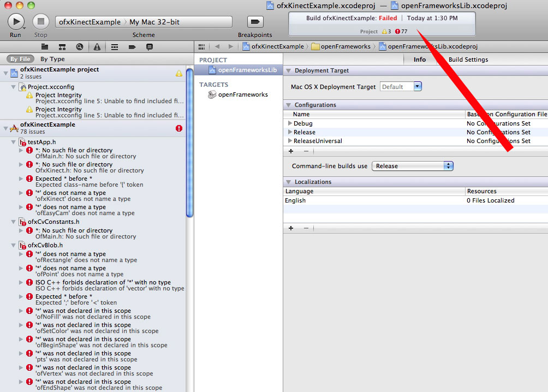Click the error icon beside 'ofEasyCam' does not name a type
Screen dimensions: 548x392
click(x=29, y=207)
